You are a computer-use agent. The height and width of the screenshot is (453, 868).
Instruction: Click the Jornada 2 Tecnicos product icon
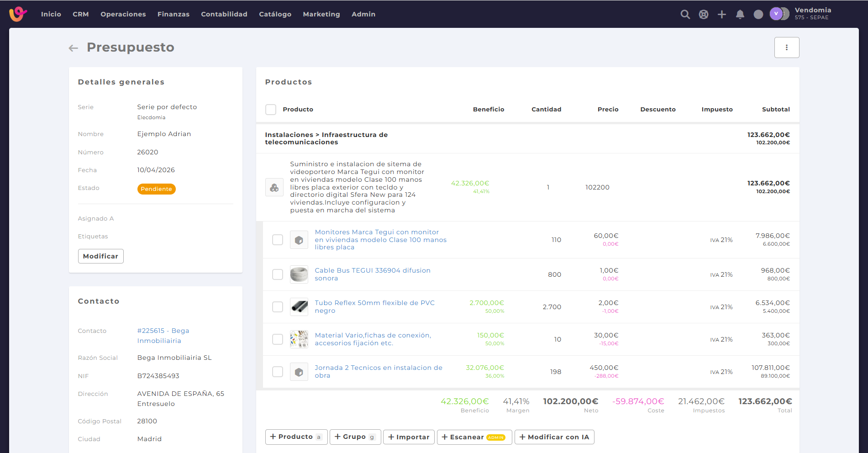click(299, 372)
